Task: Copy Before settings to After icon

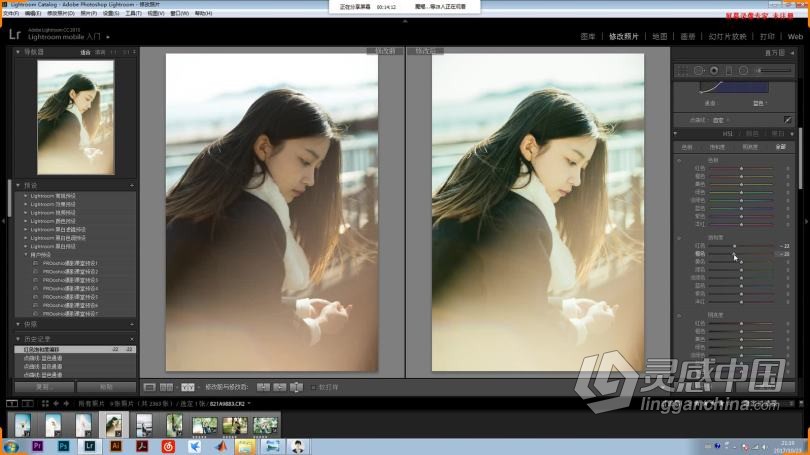Action: tap(263, 387)
